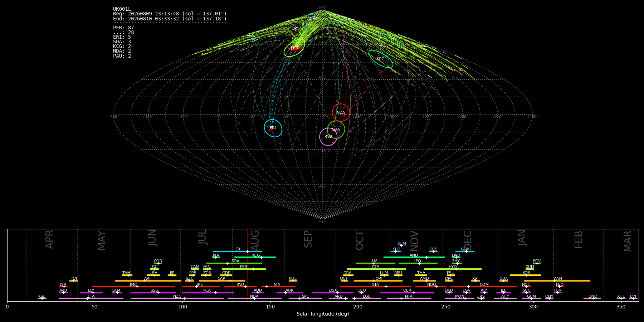Click the ORI shower activity bar
Image resolution: width=644 pixels, height=322 pixels.
(378, 281)
